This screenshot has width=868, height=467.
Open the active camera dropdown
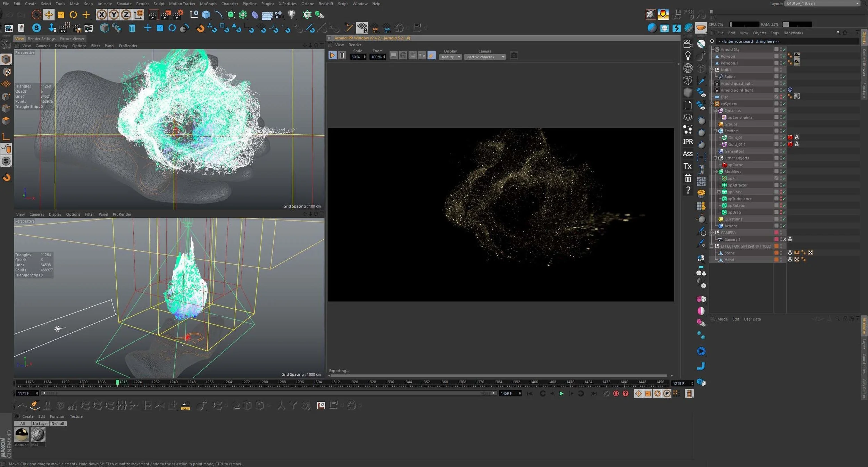pyautogui.click(x=484, y=57)
